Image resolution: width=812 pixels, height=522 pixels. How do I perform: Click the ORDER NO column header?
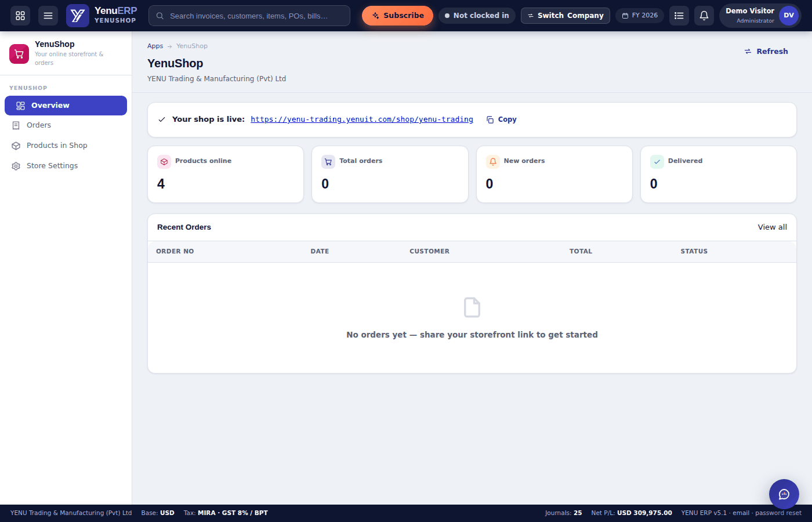(175, 252)
